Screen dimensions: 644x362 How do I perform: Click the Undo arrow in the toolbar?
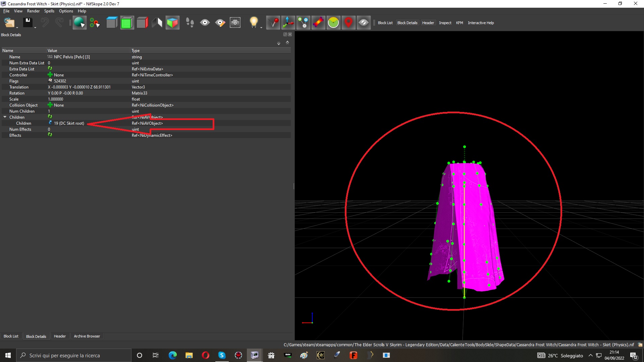[45, 23]
